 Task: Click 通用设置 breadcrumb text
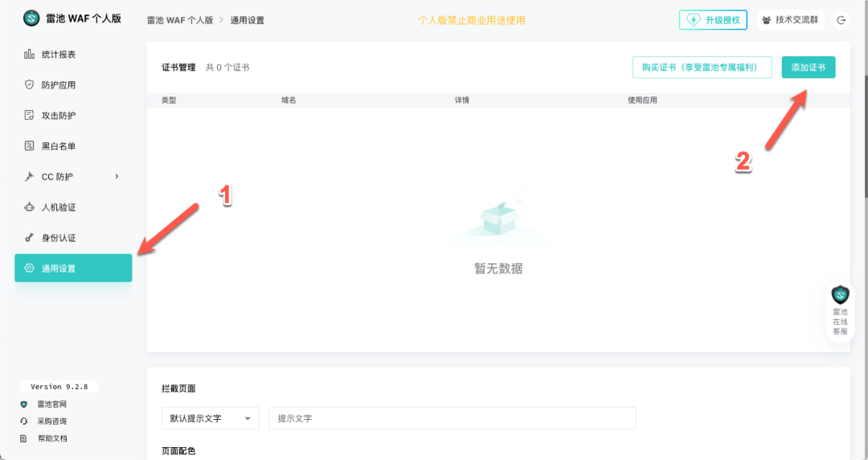(248, 20)
